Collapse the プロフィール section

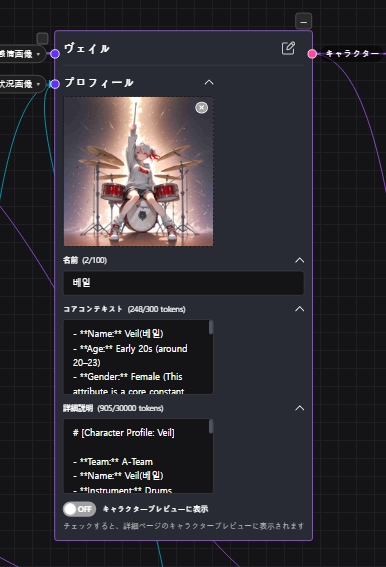(x=209, y=82)
